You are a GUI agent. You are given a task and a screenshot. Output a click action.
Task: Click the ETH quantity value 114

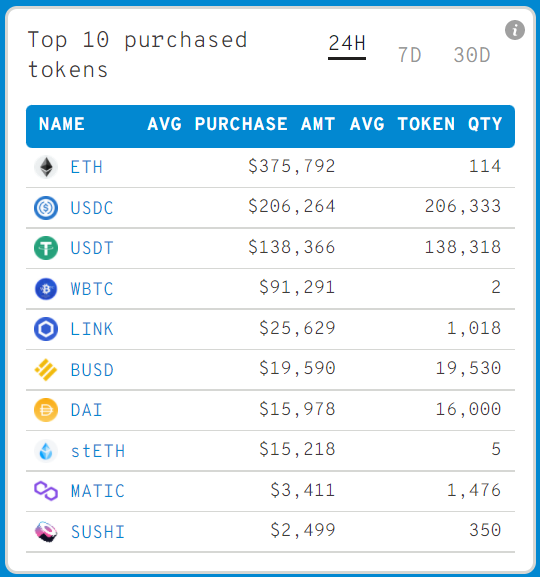pyautogui.click(x=485, y=166)
